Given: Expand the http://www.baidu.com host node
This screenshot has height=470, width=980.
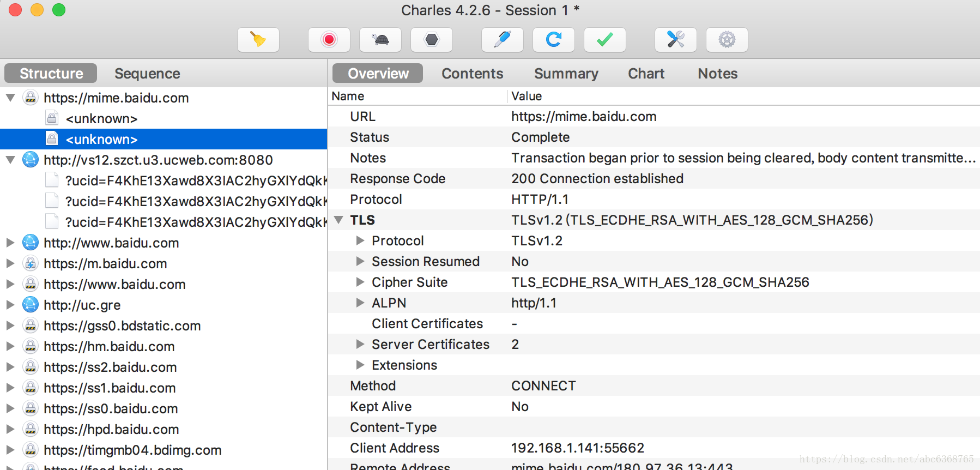Looking at the screenshot, I should [10, 243].
